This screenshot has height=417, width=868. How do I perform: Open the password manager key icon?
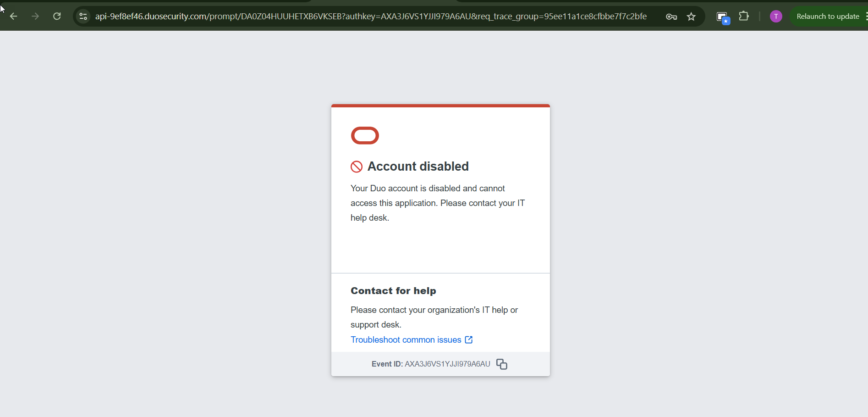(x=671, y=17)
